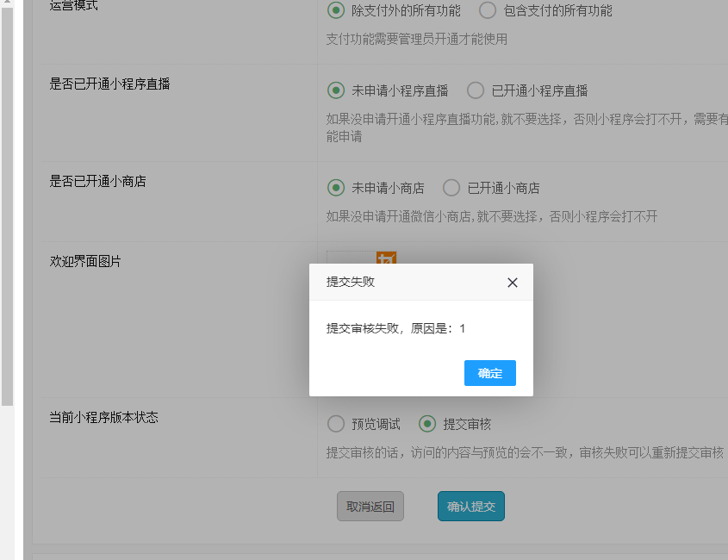
Task: Click the 当前小程序版本状态 field label
Action: click(103, 417)
